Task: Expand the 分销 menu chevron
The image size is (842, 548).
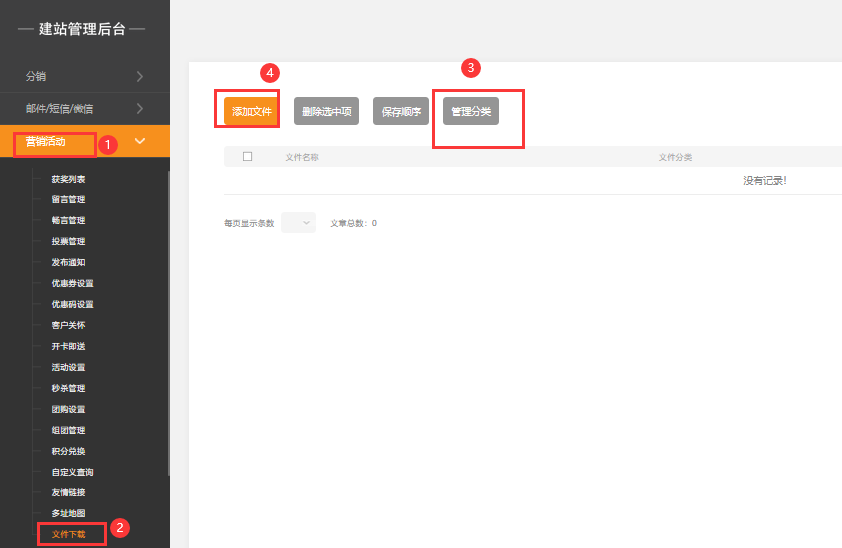Action: 140,76
